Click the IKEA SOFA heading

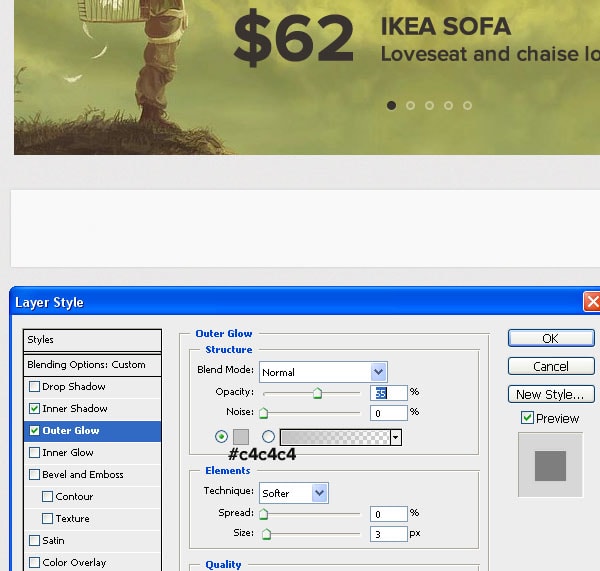coord(446,26)
